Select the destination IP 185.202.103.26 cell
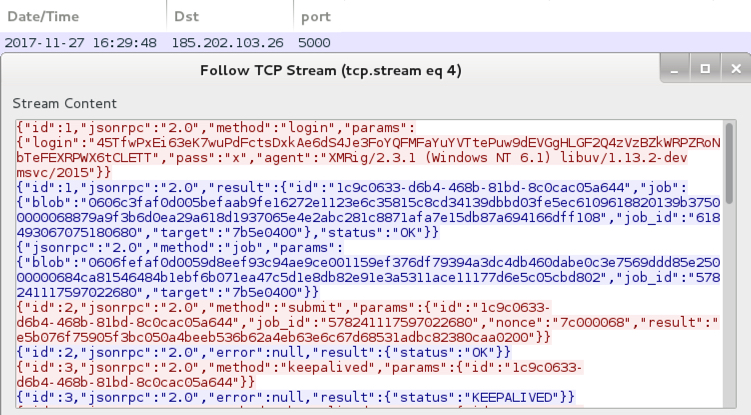Image resolution: width=751 pixels, height=415 pixels. click(228, 43)
